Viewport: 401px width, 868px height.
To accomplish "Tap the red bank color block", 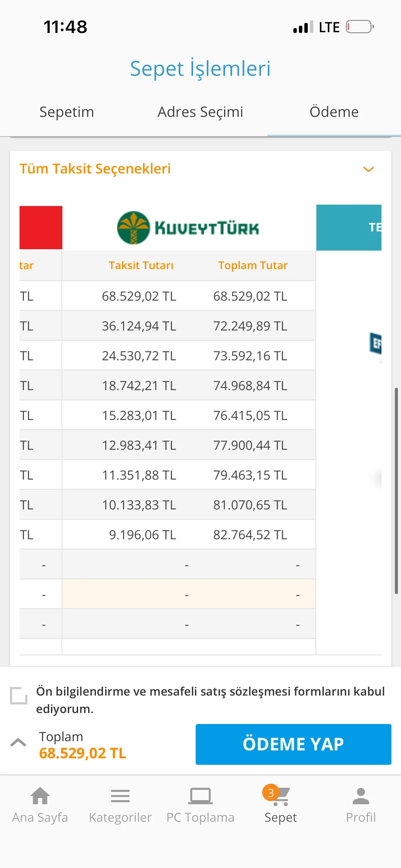I will (41, 228).
